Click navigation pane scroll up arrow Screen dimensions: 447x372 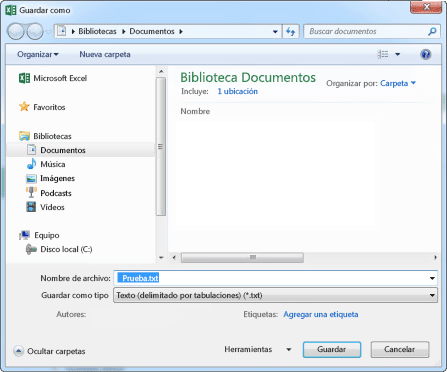(161, 71)
